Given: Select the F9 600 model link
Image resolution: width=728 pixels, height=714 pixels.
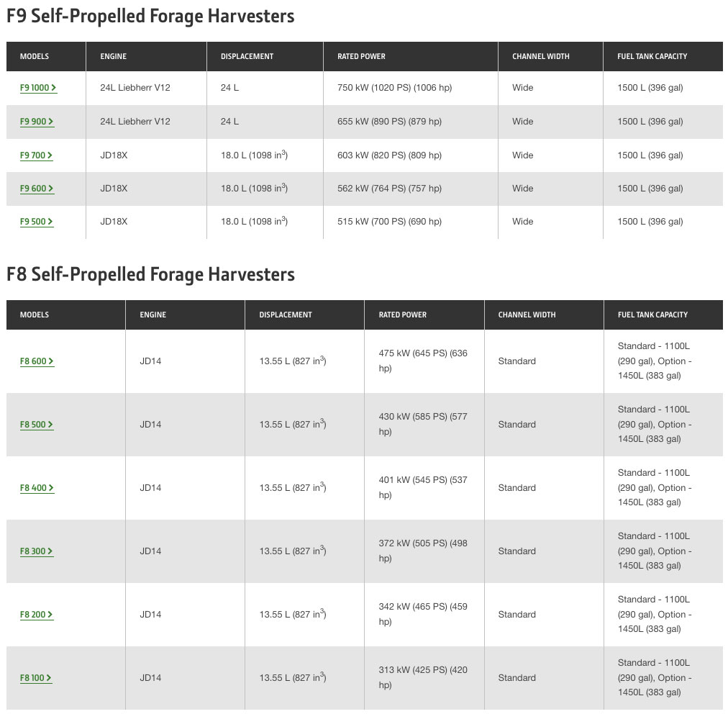Looking at the screenshot, I should 37,189.
